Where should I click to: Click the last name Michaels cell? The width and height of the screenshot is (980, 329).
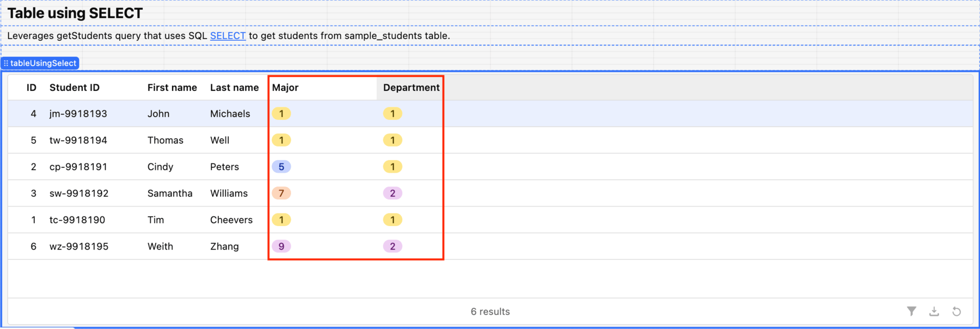coord(230,114)
